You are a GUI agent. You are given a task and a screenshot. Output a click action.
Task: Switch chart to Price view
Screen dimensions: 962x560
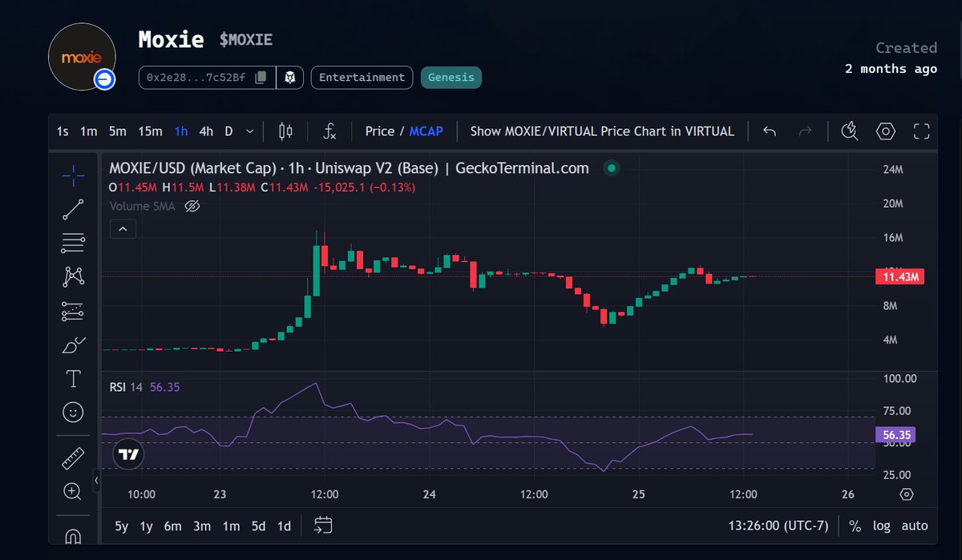380,131
